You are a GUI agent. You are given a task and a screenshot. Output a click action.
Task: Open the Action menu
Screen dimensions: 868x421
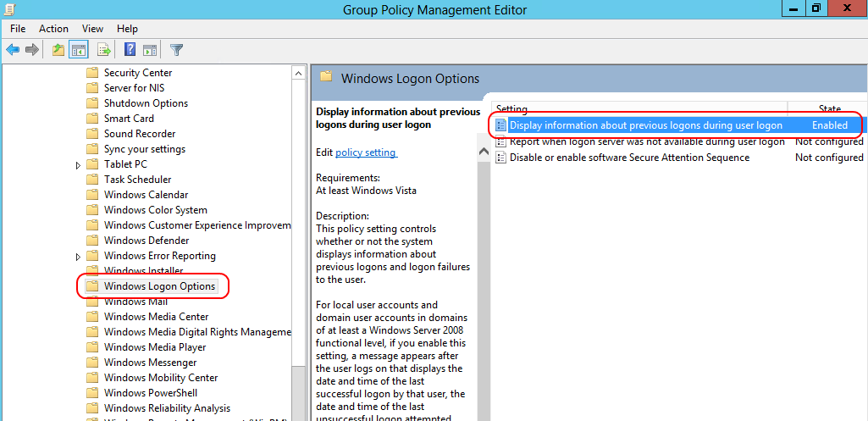pos(53,29)
